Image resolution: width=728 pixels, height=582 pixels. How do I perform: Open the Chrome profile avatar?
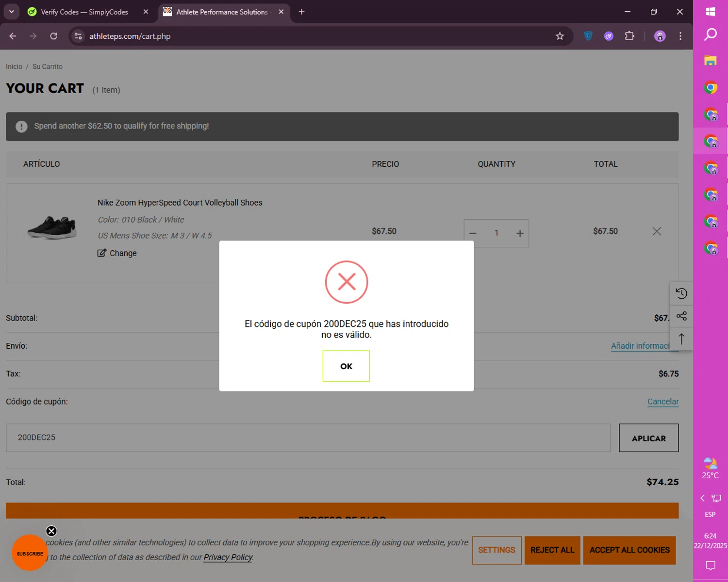660,36
